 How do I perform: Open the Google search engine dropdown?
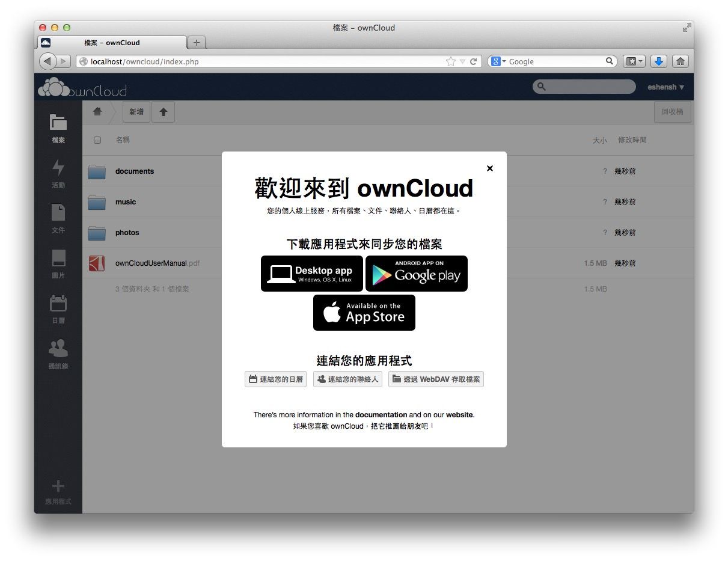[498, 61]
